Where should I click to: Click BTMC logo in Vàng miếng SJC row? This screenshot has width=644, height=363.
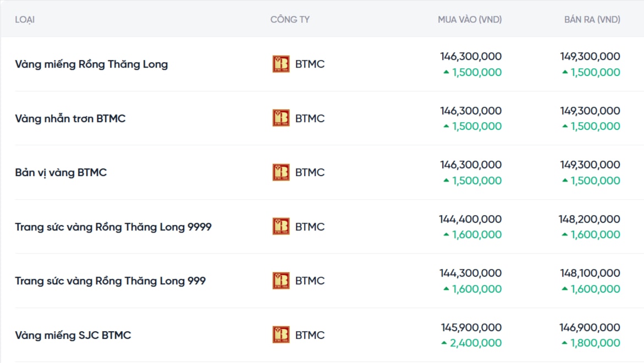[281, 335]
